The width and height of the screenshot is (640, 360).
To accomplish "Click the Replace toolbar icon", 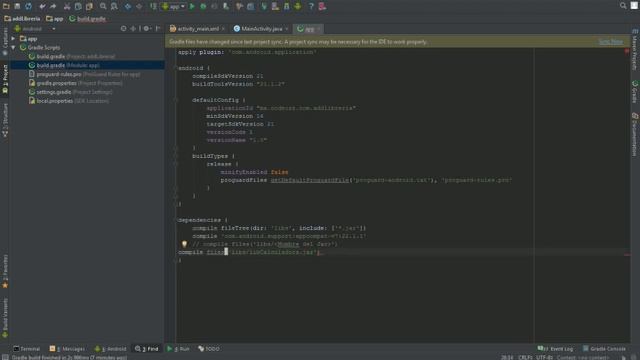I will pos(114,6).
